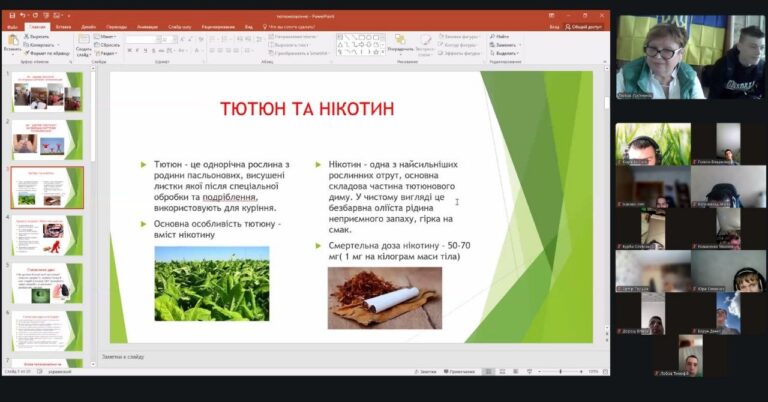The width and height of the screenshot is (768, 402).
Task: Click the Cut (Вырезать) scissors icon
Action: coord(26,37)
